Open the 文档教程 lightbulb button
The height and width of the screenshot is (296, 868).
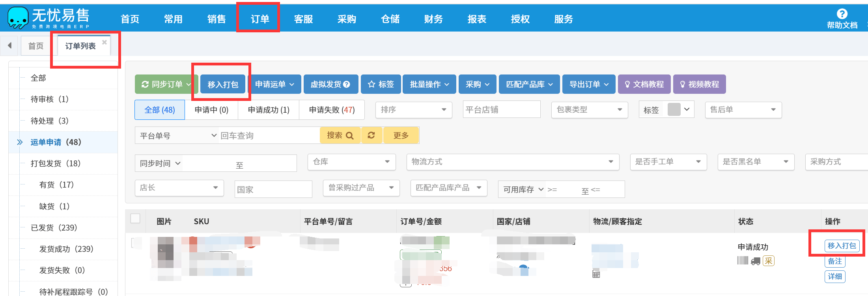(x=644, y=84)
